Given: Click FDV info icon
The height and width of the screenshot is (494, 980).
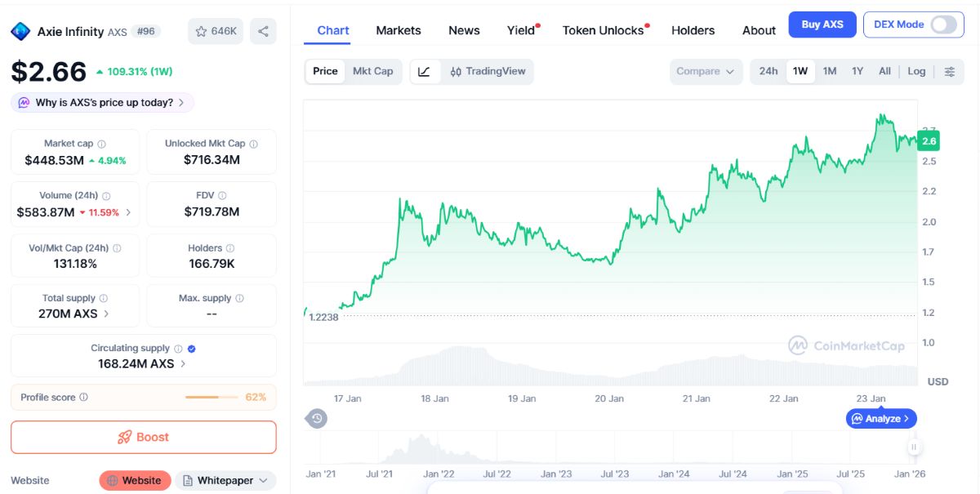Looking at the screenshot, I should coord(222,196).
